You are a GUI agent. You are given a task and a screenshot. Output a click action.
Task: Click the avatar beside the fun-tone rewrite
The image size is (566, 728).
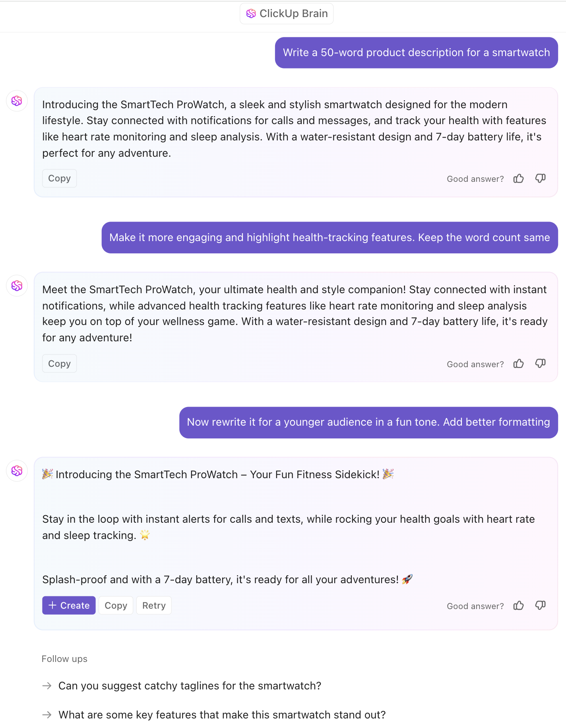[x=17, y=471]
